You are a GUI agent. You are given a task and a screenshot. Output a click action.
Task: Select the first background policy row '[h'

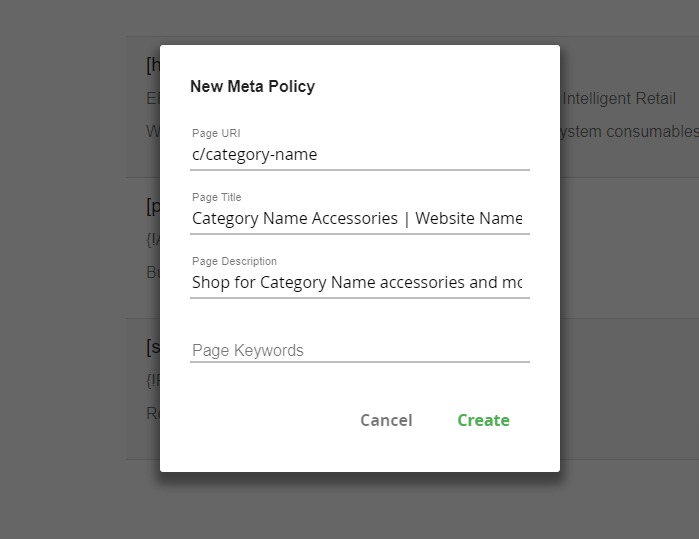pyautogui.click(x=143, y=107)
